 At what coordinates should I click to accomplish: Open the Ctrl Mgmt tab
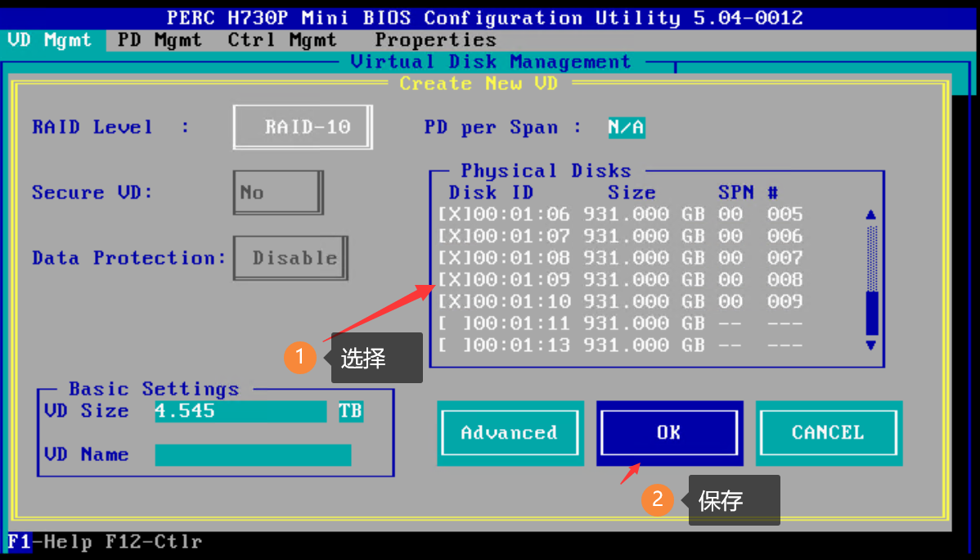tap(282, 40)
